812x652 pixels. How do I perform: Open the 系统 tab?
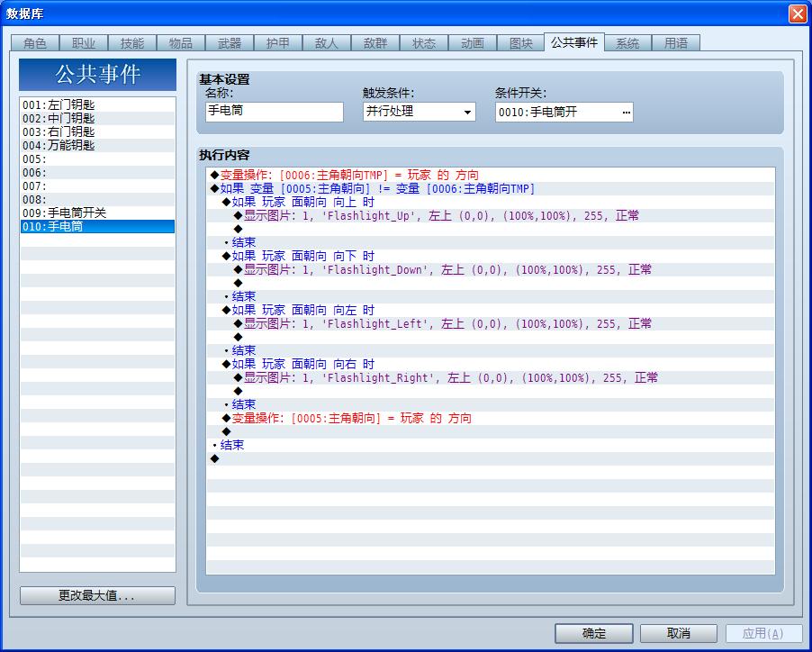pyautogui.click(x=627, y=43)
